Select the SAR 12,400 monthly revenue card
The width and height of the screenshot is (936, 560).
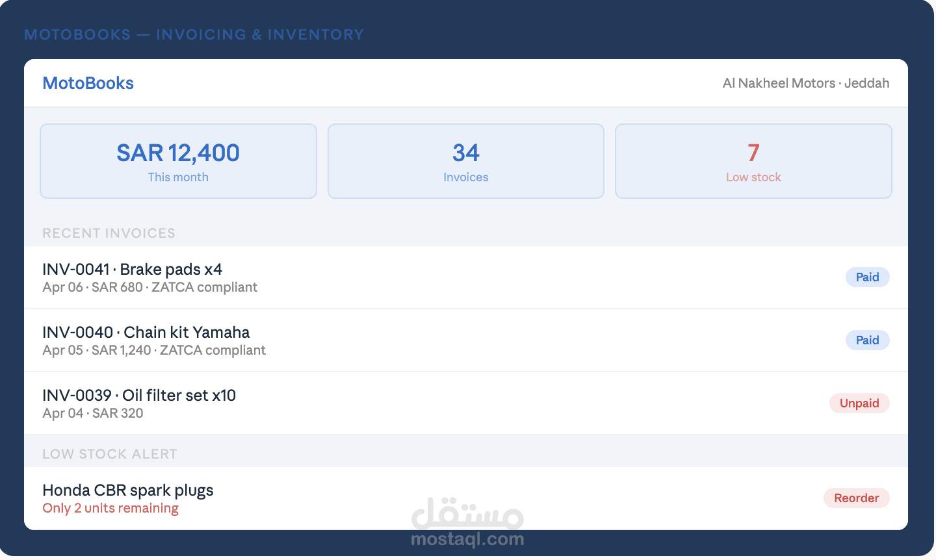tap(178, 160)
